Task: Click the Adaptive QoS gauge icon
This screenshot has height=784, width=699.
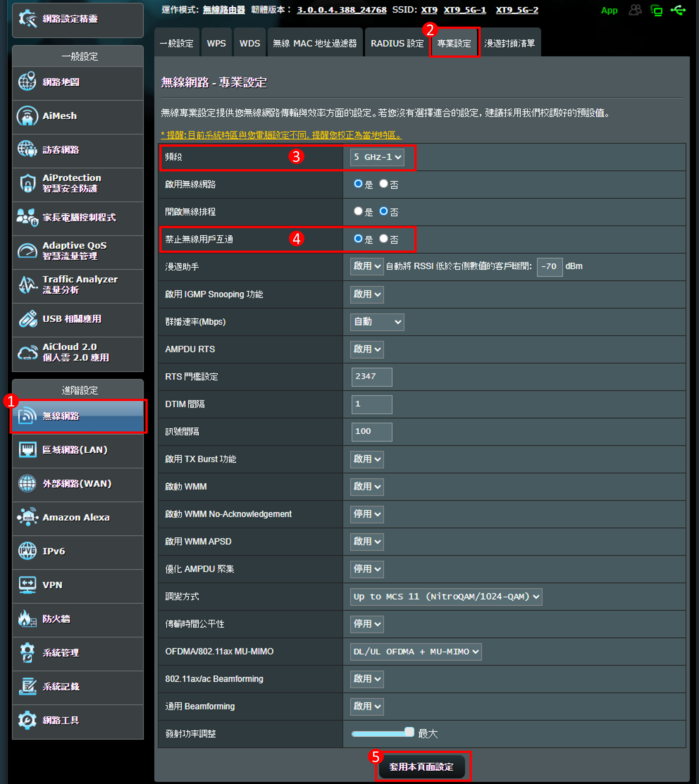Action: coord(27,251)
